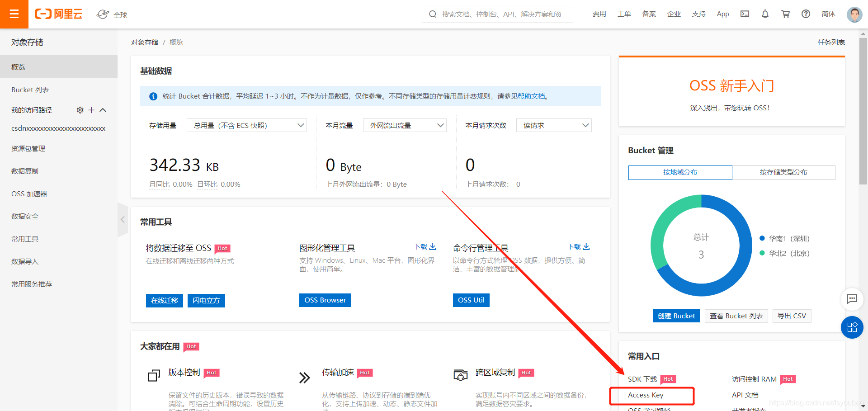Open the global region selector icon
Image resolution: width=868 pixels, height=411 pixels.
103,14
